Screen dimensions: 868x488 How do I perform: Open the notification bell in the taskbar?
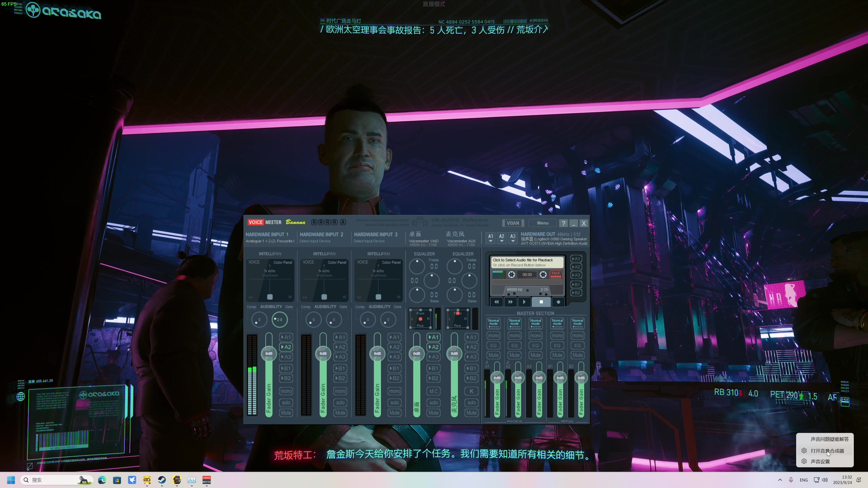coord(859,480)
